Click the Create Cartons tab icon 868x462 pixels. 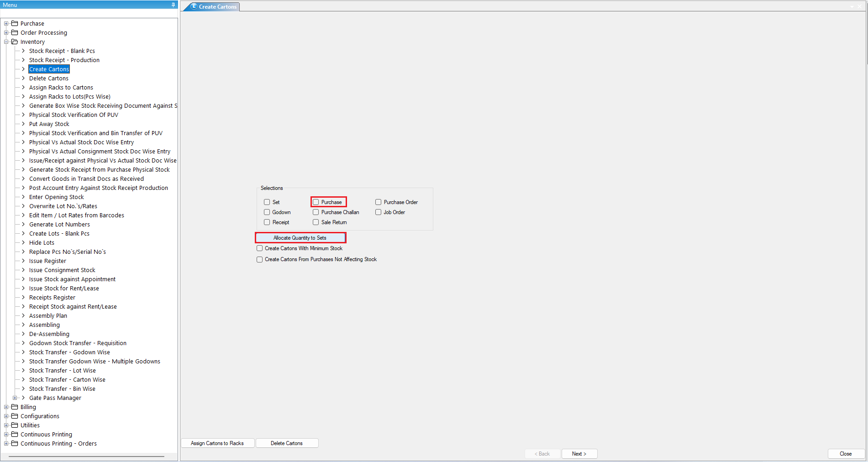[x=194, y=6]
